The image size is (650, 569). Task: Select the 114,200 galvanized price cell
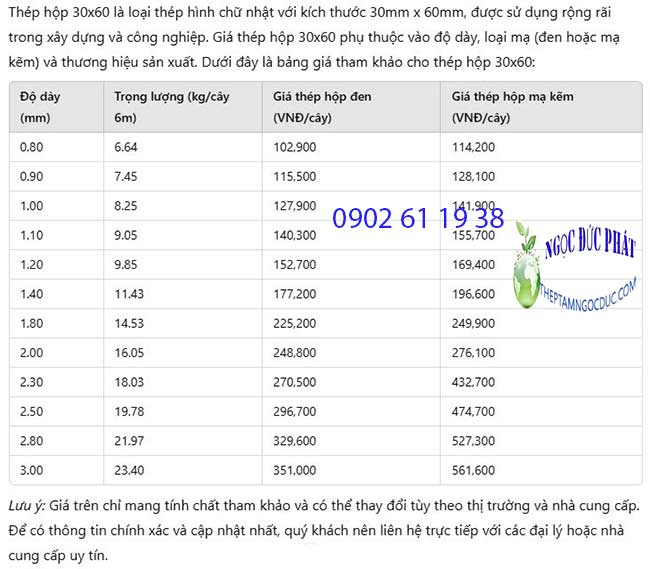coord(473,147)
